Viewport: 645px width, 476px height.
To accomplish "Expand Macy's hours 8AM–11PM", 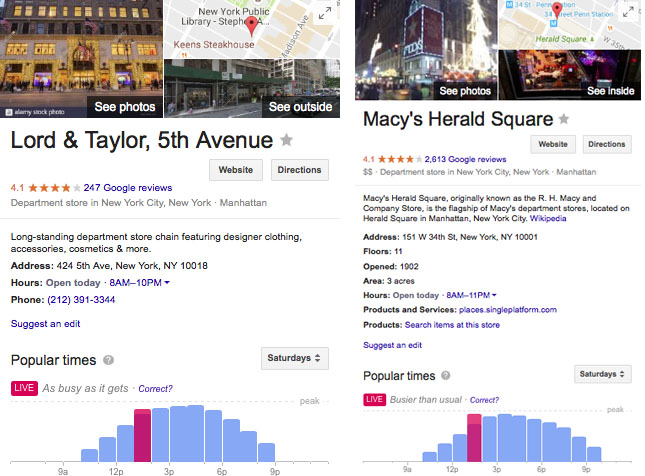I will 471,295.
